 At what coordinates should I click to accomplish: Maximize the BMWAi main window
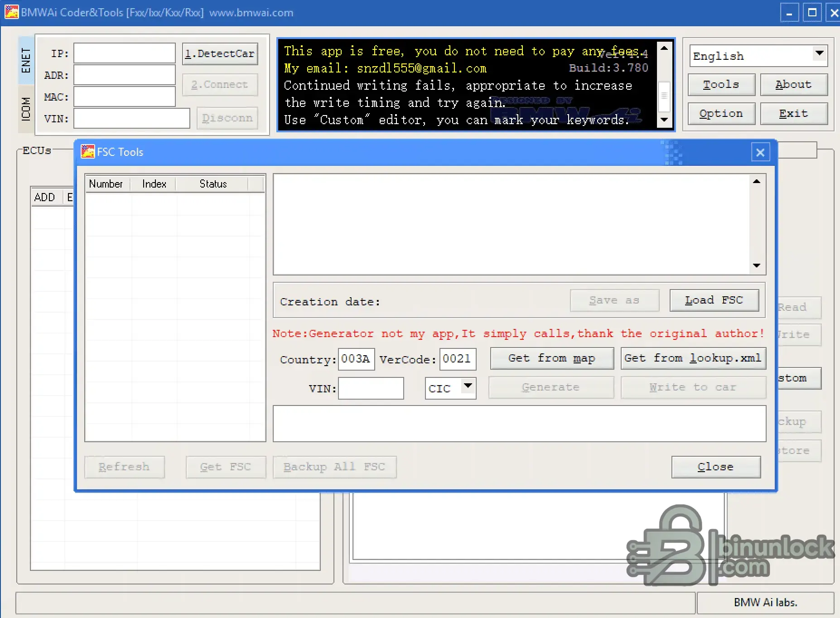pos(812,13)
